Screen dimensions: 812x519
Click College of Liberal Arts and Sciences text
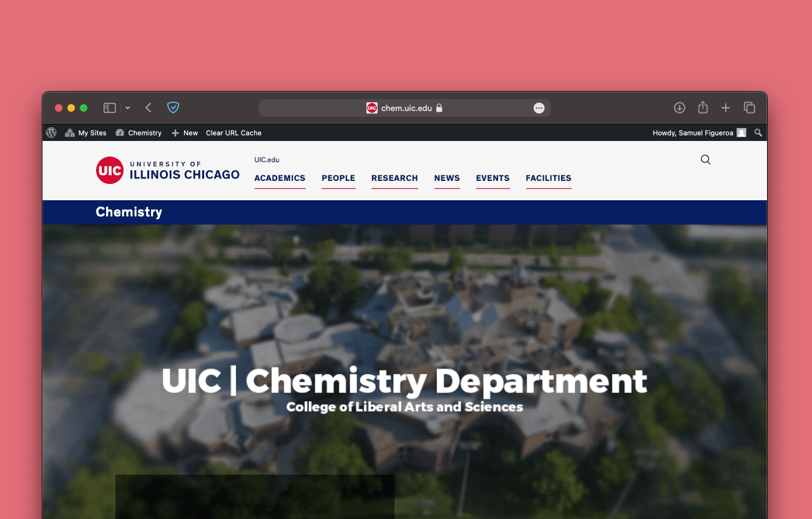pyautogui.click(x=404, y=407)
